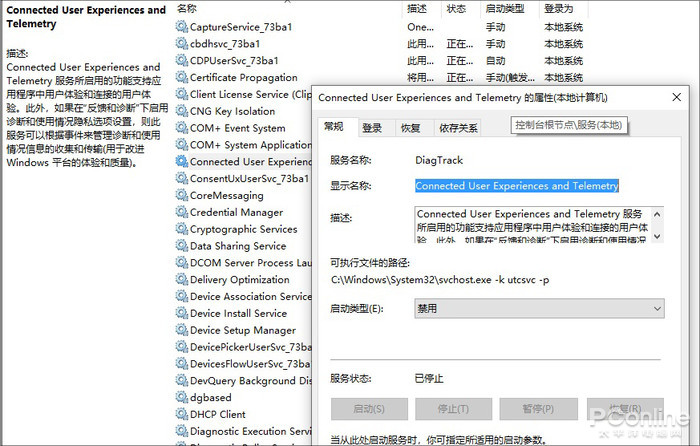
Task: Click the dgbased service gear icon
Action: 182,397
